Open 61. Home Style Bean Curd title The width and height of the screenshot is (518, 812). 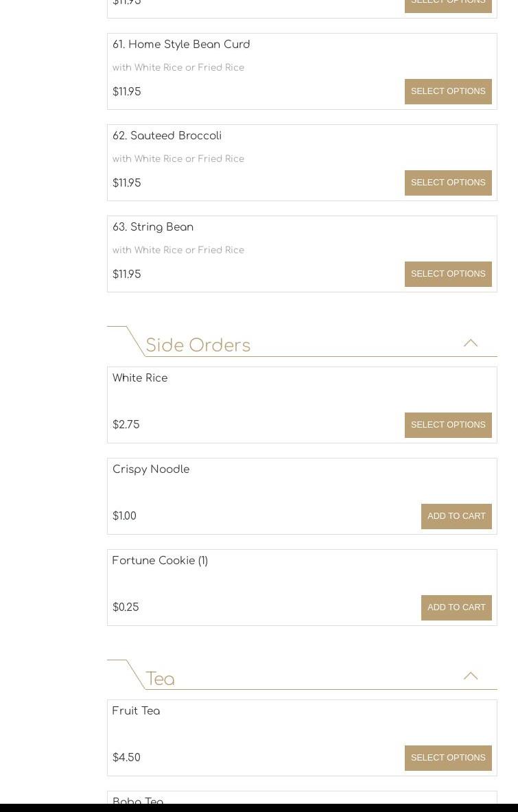click(181, 45)
